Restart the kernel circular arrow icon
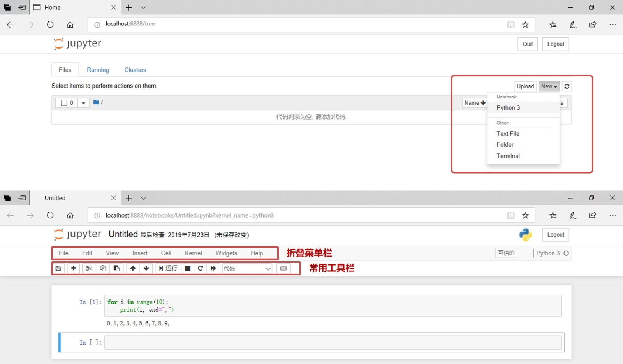The height and width of the screenshot is (364, 623). tap(201, 268)
